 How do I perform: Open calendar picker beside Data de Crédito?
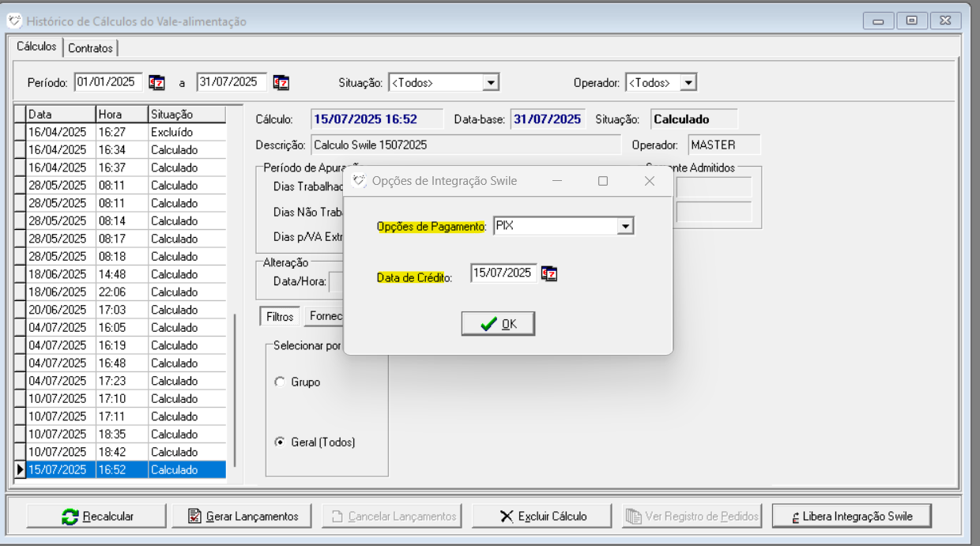pos(549,273)
